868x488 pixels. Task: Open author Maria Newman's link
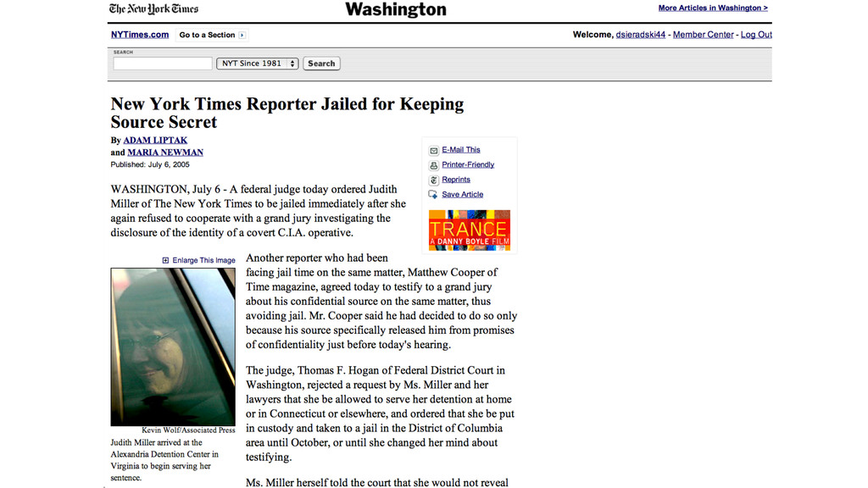[x=165, y=152]
